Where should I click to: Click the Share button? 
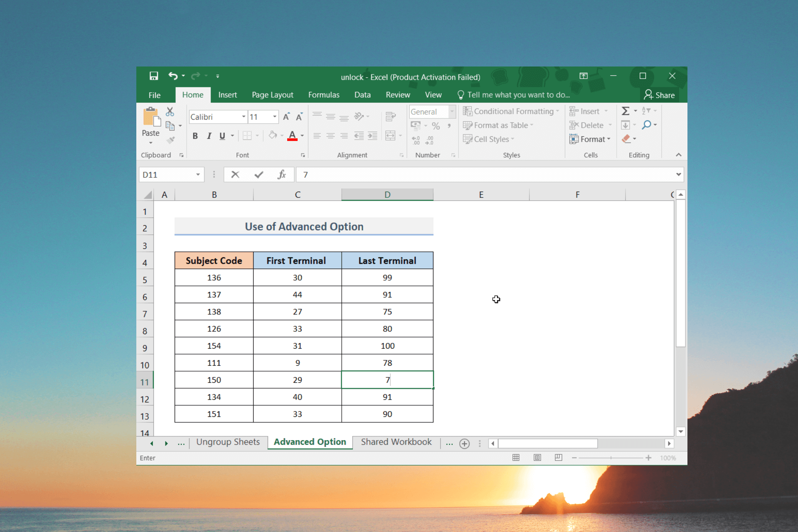pos(659,95)
